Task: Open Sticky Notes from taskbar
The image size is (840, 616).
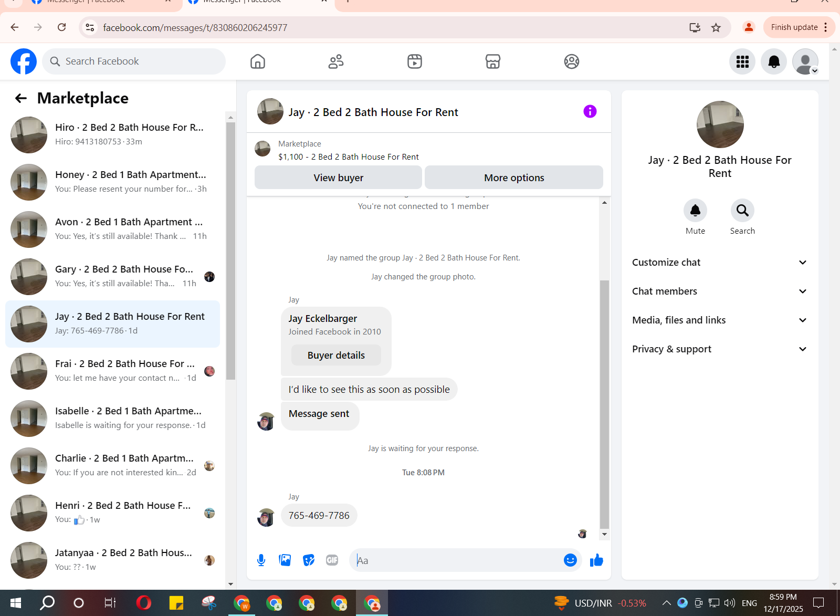Action: [176, 603]
